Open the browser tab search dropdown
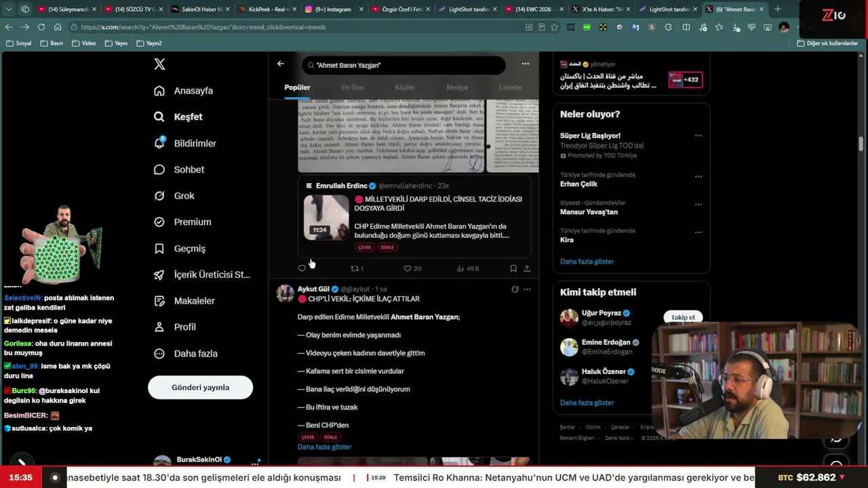The image size is (868, 488). [9, 9]
